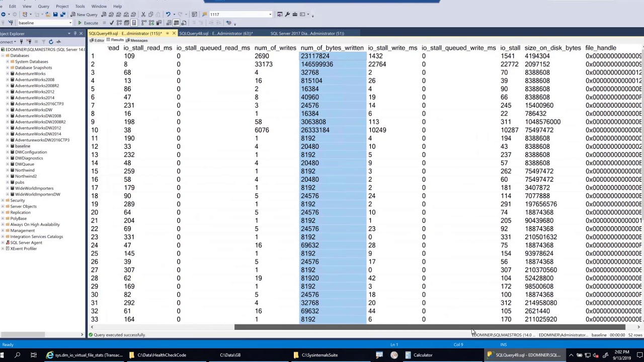
Task: Expand the AdventureWorks database node
Action: 8,73
